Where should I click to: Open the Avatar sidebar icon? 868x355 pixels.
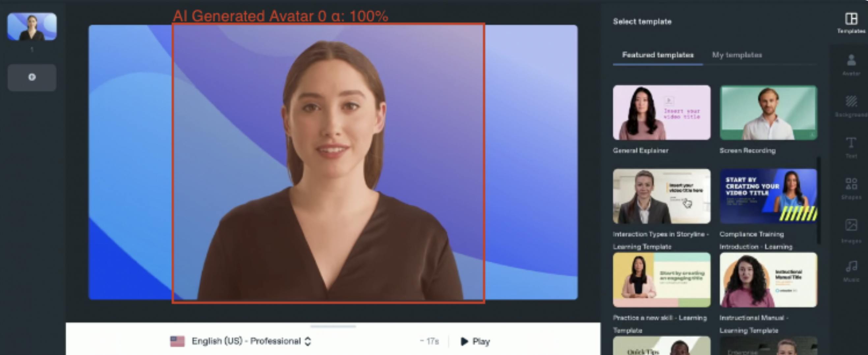pos(851,65)
